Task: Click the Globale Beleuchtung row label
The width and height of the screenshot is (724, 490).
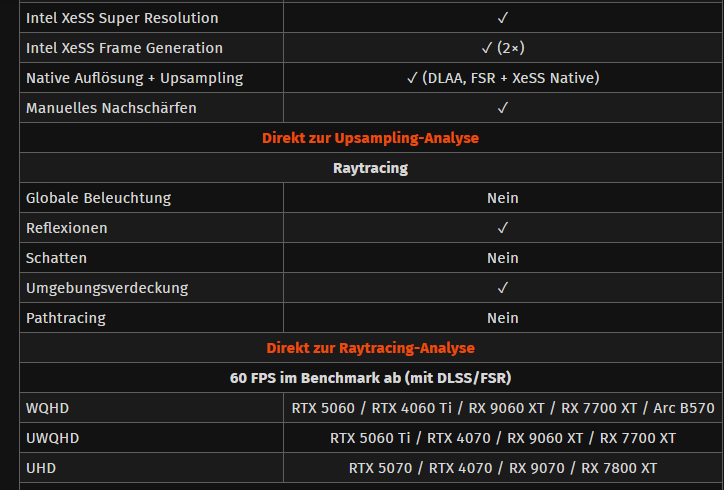Action: [x=98, y=198]
